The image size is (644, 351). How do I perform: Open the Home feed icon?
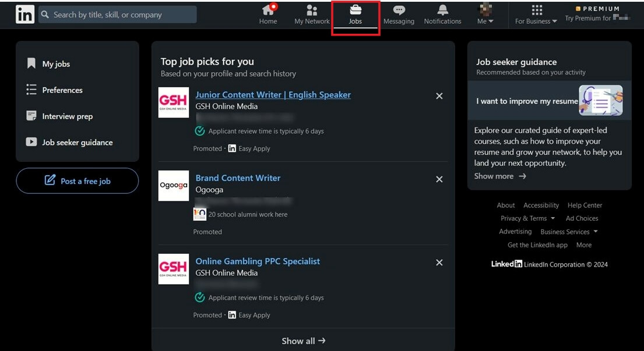(x=268, y=9)
